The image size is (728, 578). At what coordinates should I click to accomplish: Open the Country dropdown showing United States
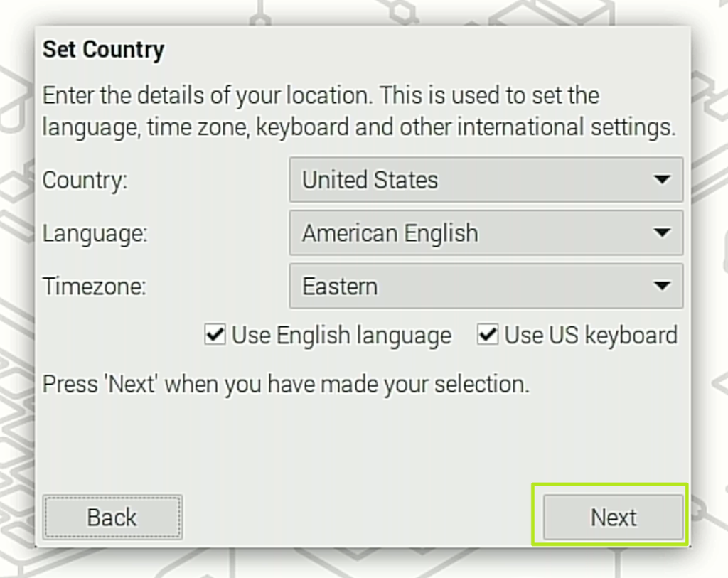click(x=486, y=180)
